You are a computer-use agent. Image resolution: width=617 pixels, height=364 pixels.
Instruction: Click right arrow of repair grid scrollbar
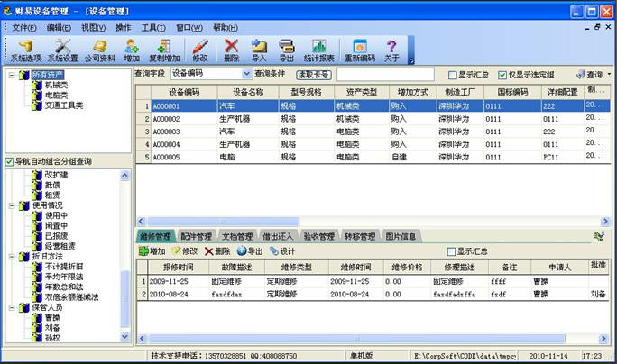point(603,338)
